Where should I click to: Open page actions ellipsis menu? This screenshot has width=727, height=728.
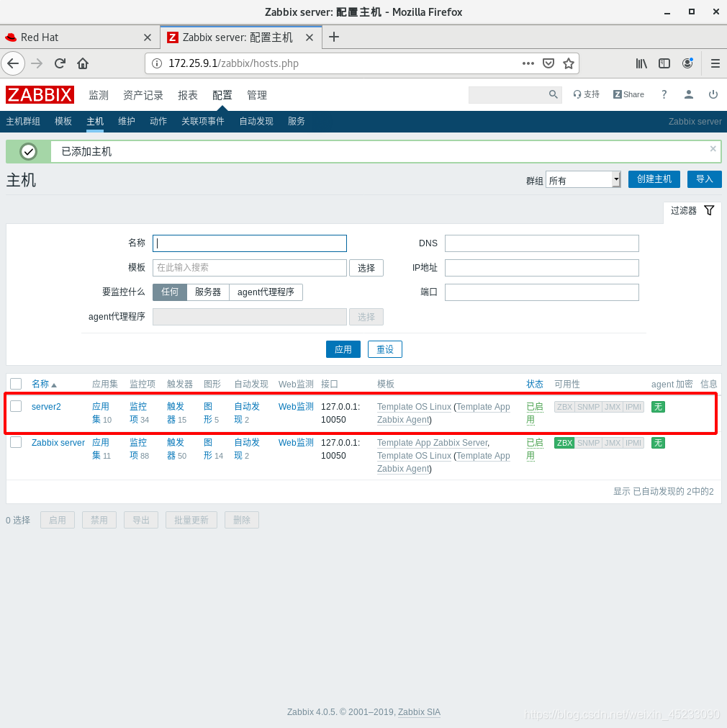pos(528,63)
